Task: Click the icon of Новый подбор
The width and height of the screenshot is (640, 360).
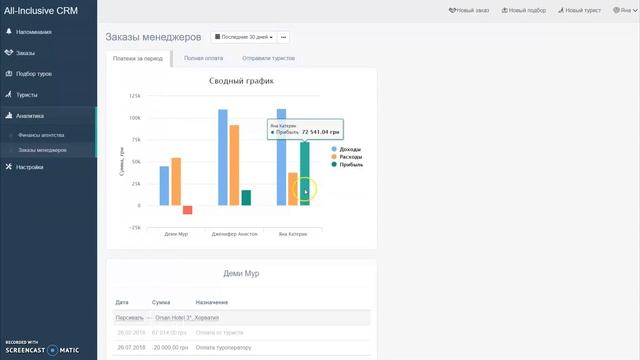Action: [x=504, y=10]
